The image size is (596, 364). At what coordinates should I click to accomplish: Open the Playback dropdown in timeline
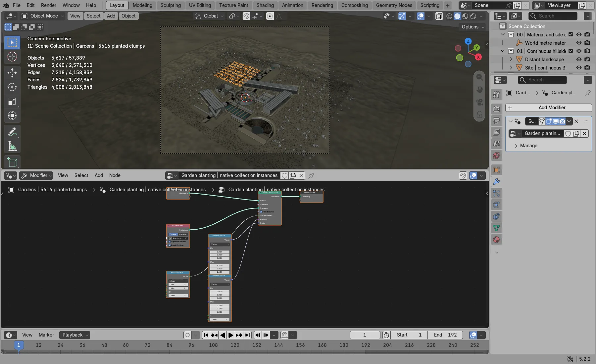coord(75,335)
